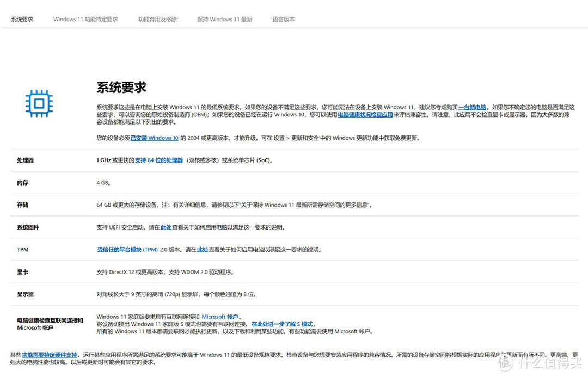This screenshot has width=588, height=377.
Task: Click the 显卡 requirement row
Action: 22,271
